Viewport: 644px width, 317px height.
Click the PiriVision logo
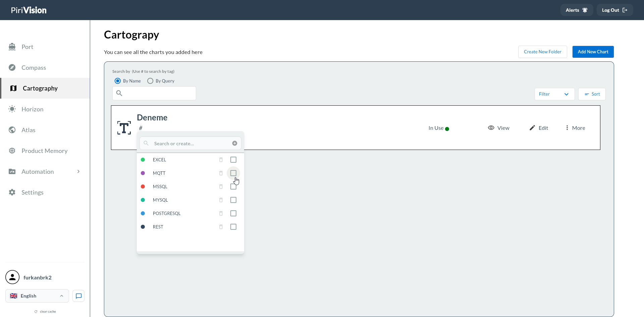(29, 10)
